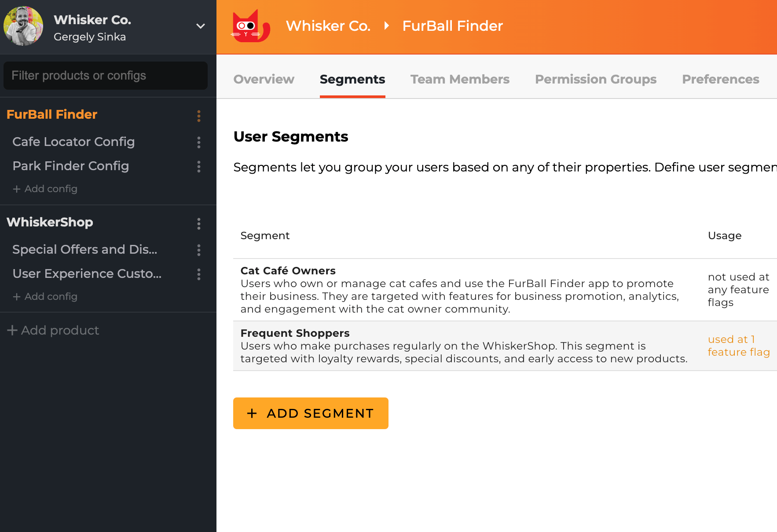Open Cafe Locator Config kebab menu
777x532 pixels.
click(199, 142)
